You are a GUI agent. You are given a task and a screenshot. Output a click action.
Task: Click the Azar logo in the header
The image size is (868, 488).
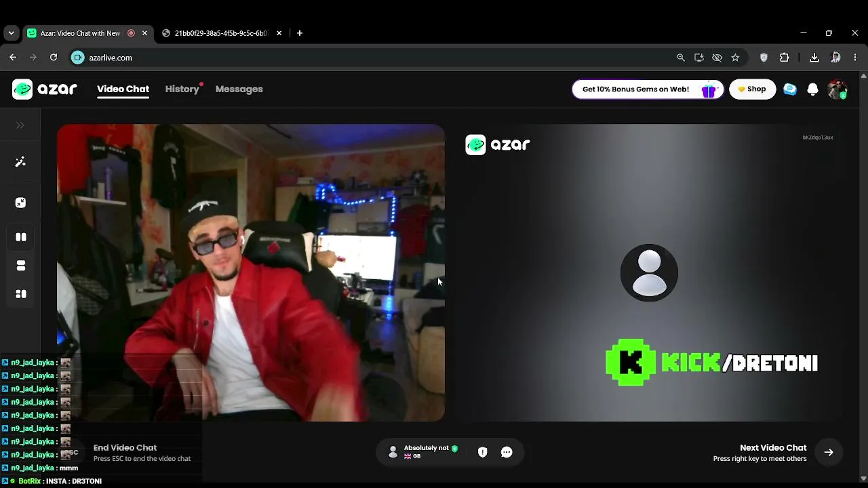coord(45,89)
